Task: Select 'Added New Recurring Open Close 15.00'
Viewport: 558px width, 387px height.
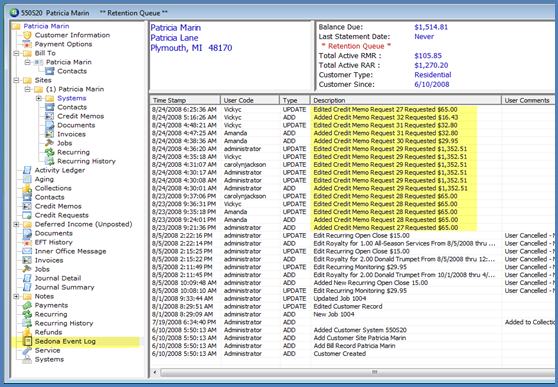Action: coord(371,283)
